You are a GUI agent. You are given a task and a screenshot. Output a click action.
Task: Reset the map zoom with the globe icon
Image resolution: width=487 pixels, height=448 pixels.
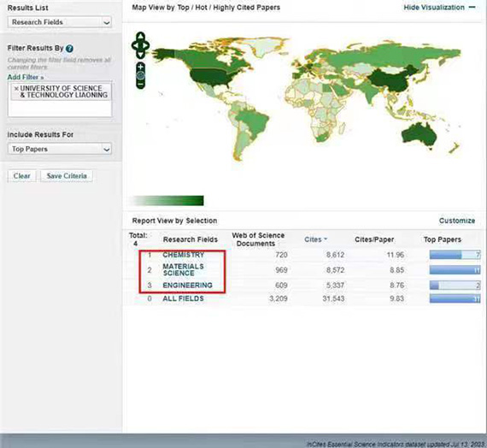[141, 75]
